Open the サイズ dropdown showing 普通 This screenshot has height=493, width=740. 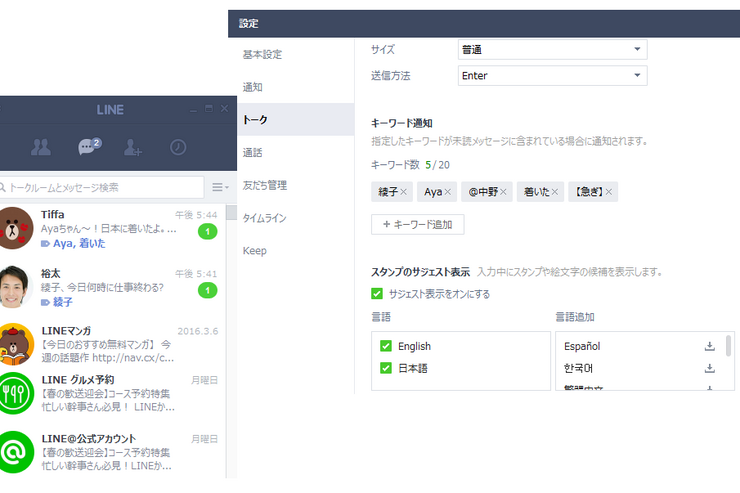[552, 50]
